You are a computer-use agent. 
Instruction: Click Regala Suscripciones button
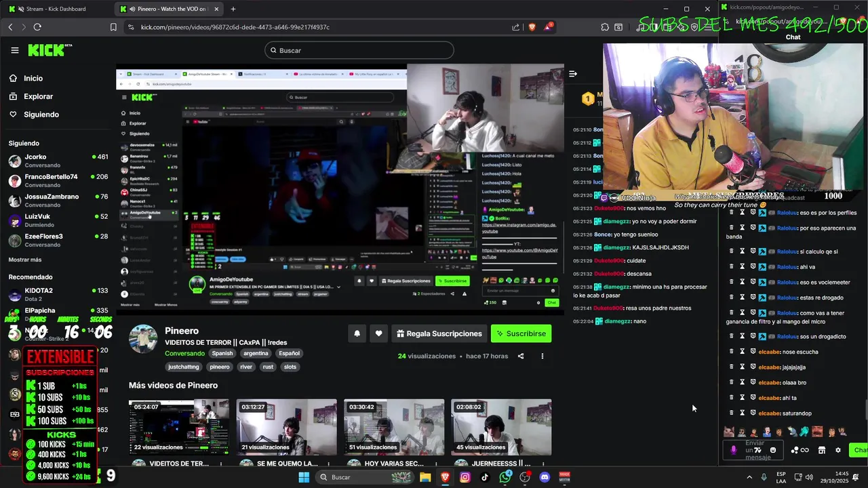click(439, 333)
